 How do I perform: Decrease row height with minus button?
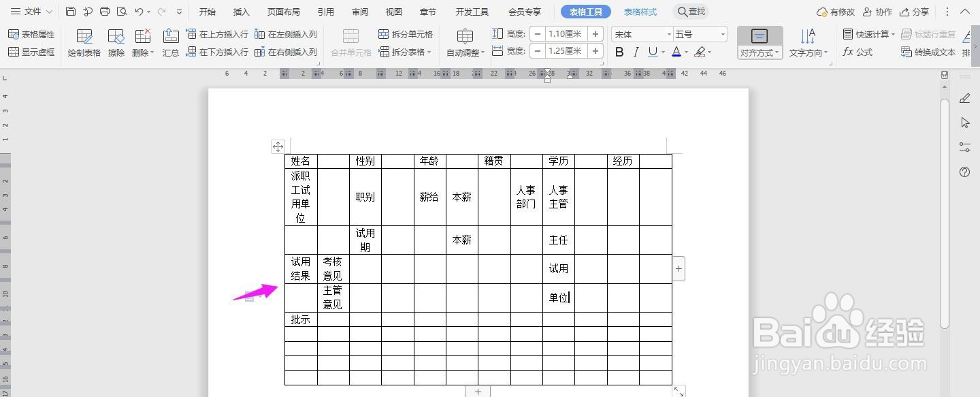click(538, 34)
